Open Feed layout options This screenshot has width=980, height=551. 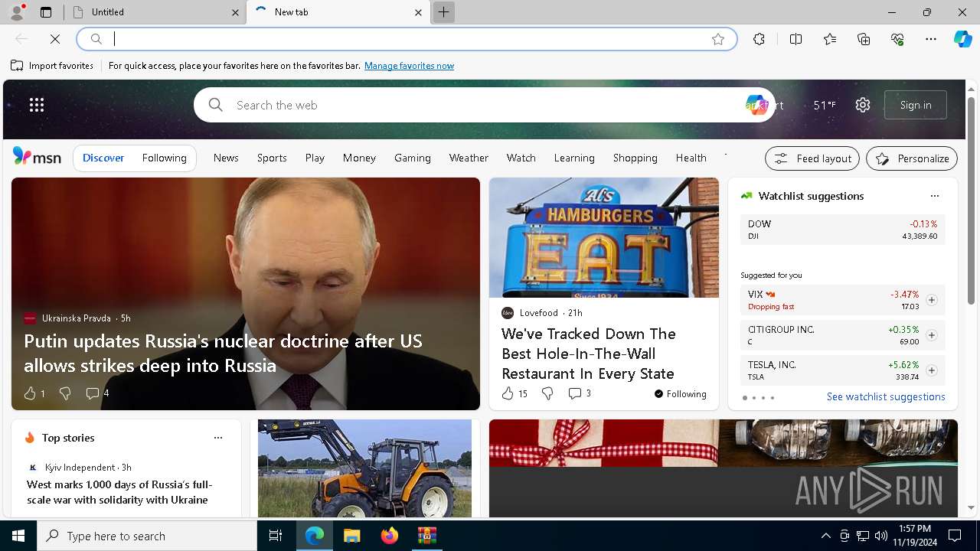click(x=812, y=158)
